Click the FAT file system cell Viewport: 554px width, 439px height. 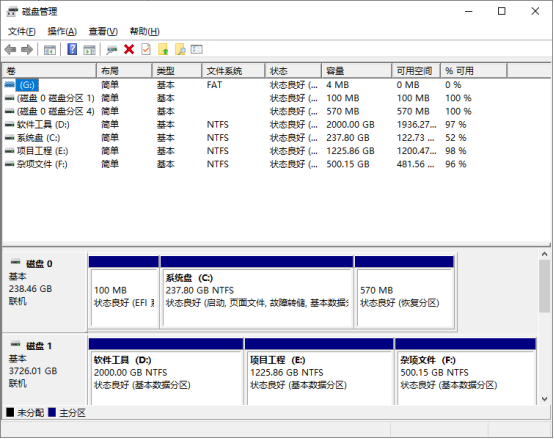tap(214, 85)
